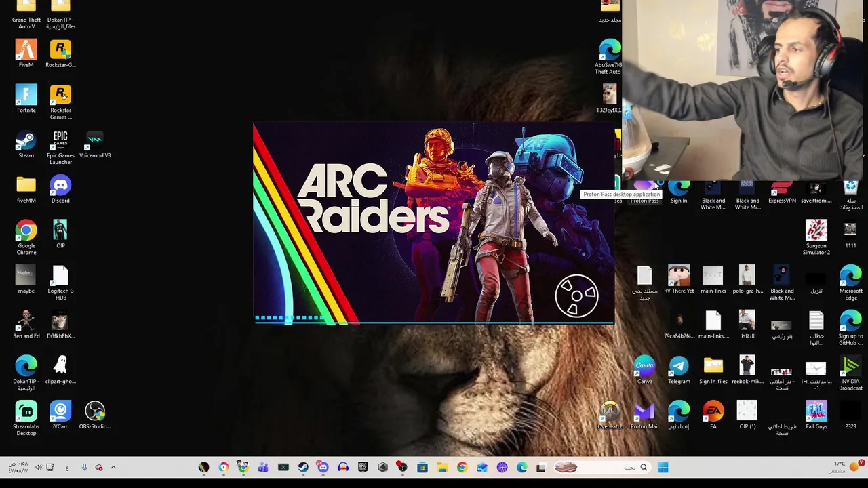Click the microphone icon in system tray
The height and width of the screenshot is (488, 868).
click(84, 467)
